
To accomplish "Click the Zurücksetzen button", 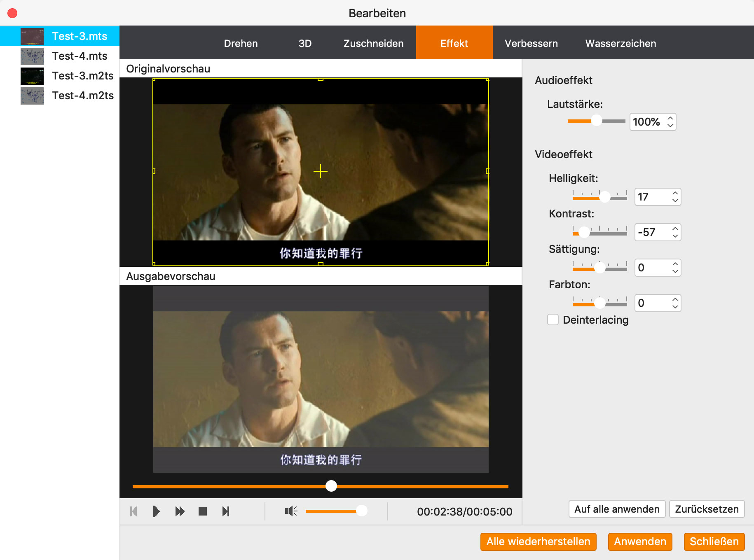I will [x=707, y=509].
